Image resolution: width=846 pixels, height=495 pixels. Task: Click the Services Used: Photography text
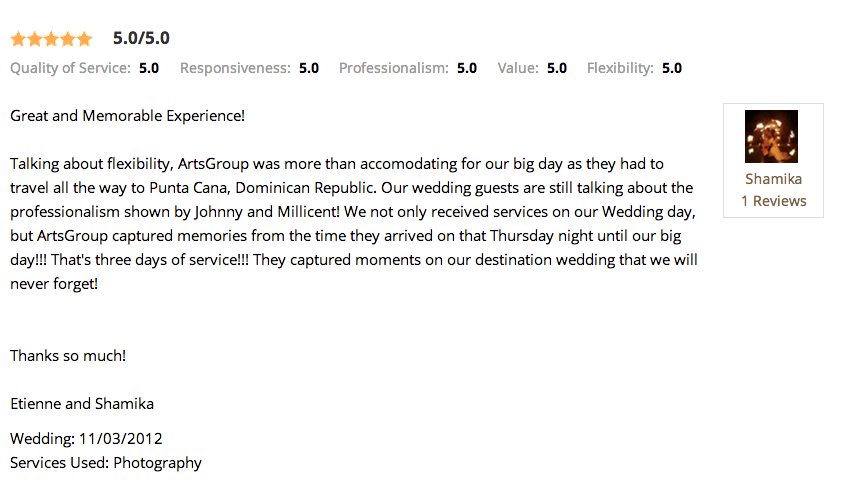click(x=106, y=463)
